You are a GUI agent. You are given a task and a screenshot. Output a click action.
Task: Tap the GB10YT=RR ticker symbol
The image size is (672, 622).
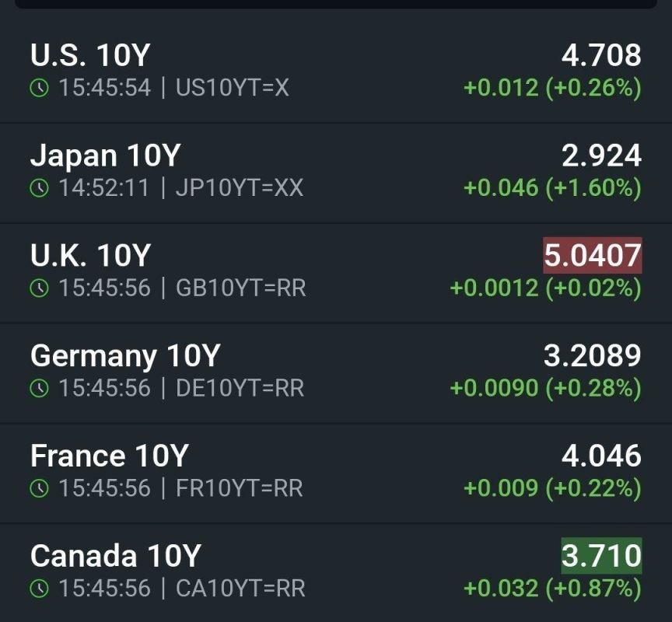point(241,288)
